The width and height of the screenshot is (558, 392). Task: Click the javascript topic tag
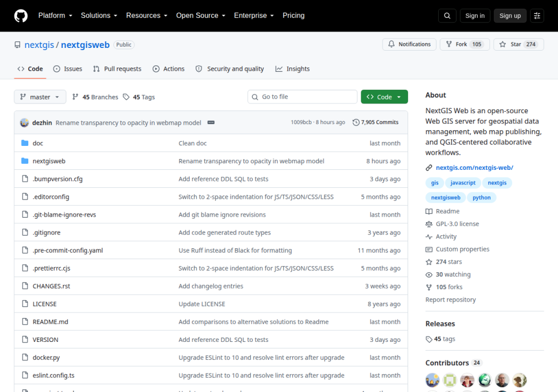pyautogui.click(x=463, y=183)
